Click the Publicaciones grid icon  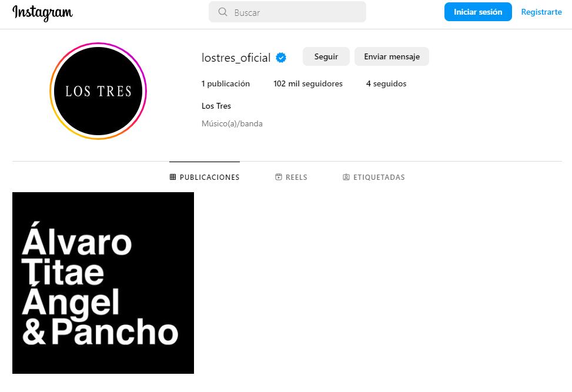[173, 177]
